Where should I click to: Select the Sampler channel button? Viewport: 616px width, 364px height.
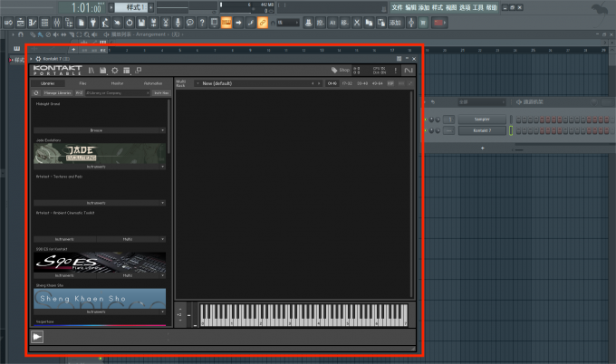(482, 120)
